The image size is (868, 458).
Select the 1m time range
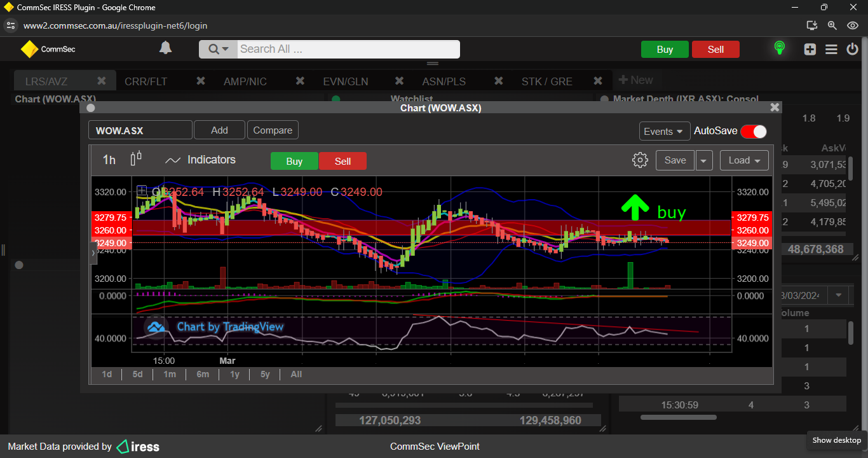pos(169,375)
